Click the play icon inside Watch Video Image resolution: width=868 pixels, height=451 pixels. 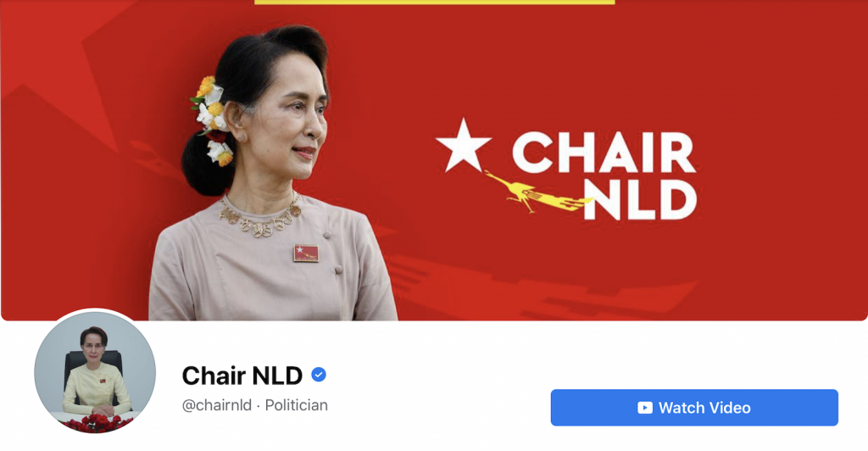click(645, 408)
